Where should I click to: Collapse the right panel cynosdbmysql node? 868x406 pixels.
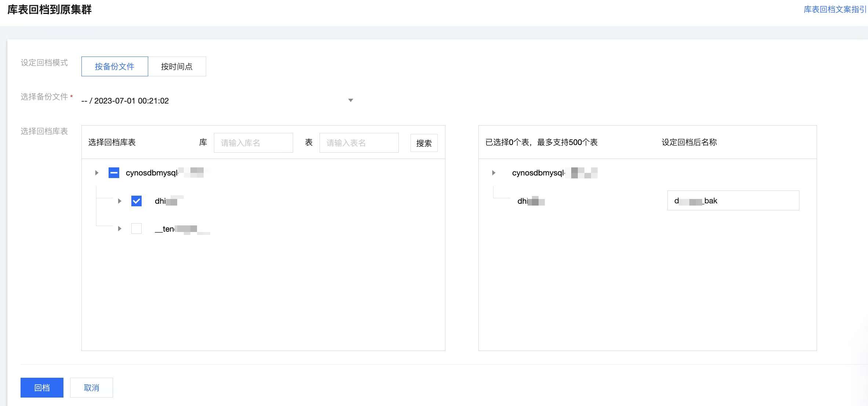[494, 173]
